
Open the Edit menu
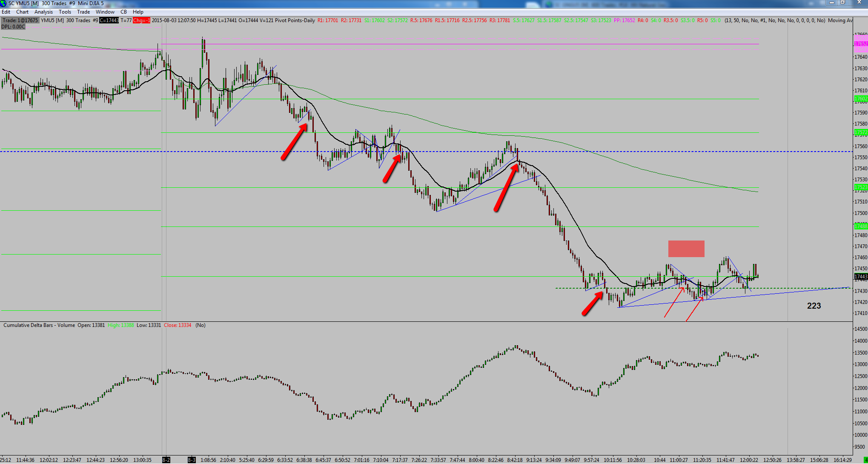[6, 12]
